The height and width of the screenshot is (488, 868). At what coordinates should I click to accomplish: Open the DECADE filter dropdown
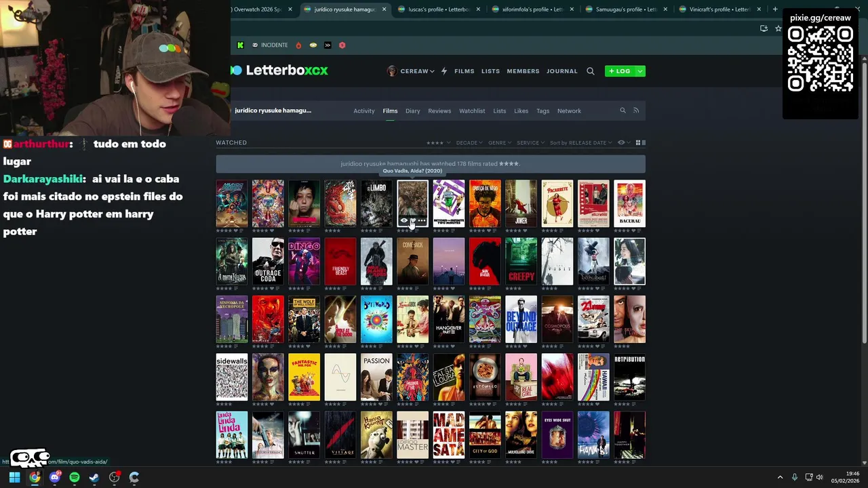click(x=469, y=142)
